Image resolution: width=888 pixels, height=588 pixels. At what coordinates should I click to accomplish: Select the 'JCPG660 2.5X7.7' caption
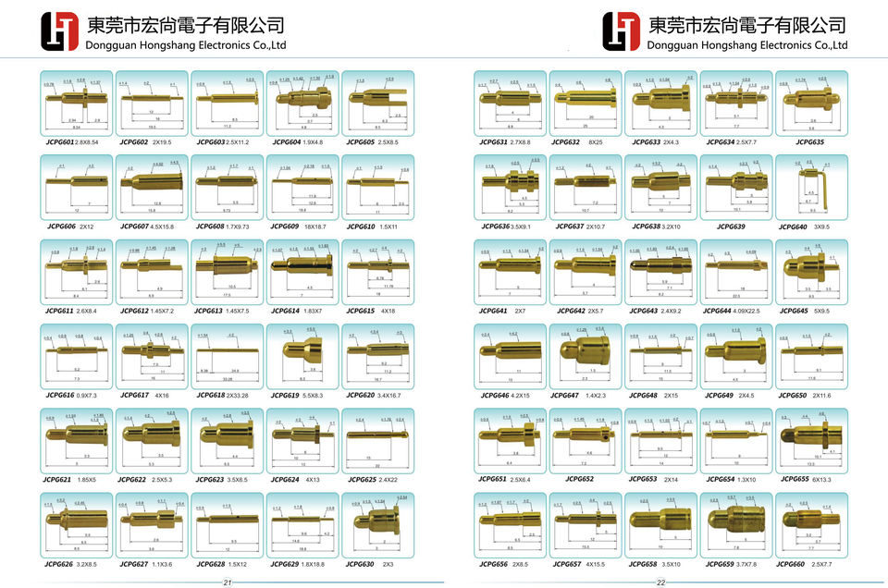coord(804,564)
